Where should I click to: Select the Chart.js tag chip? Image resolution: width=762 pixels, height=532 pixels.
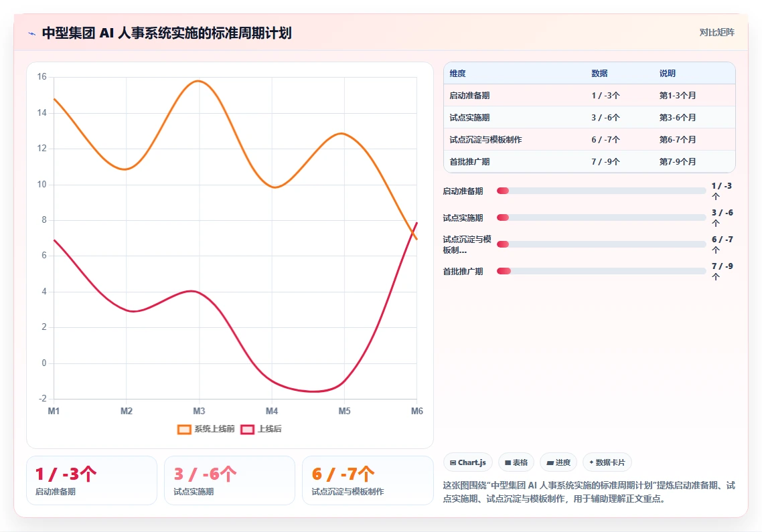pos(468,462)
